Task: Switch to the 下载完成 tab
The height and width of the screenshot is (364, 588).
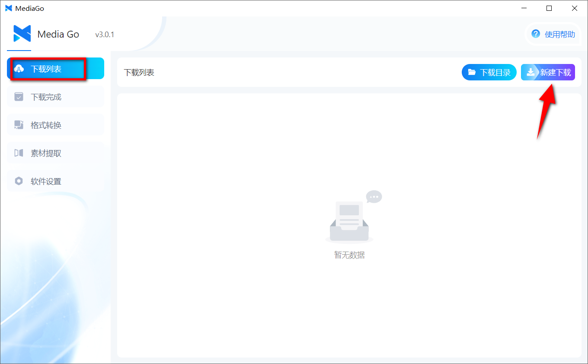Action: (55, 97)
